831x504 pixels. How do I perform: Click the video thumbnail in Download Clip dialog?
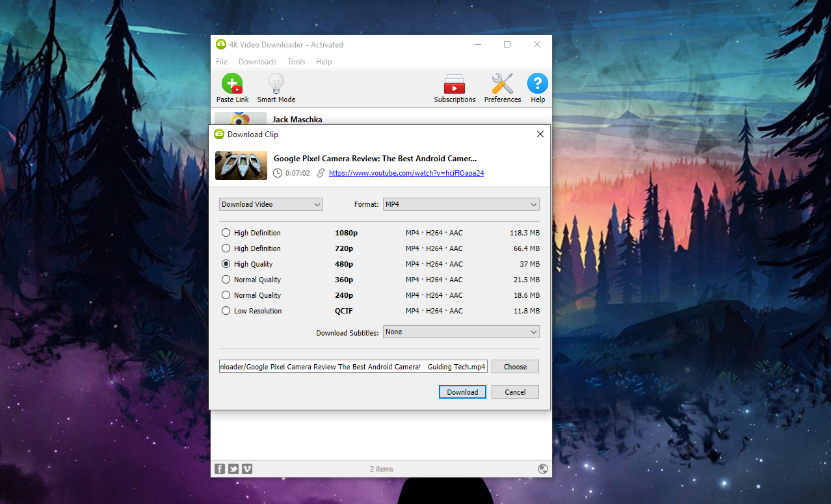(241, 165)
